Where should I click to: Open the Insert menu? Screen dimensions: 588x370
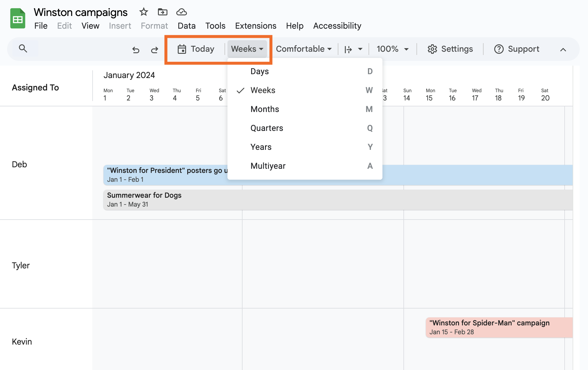(120, 26)
